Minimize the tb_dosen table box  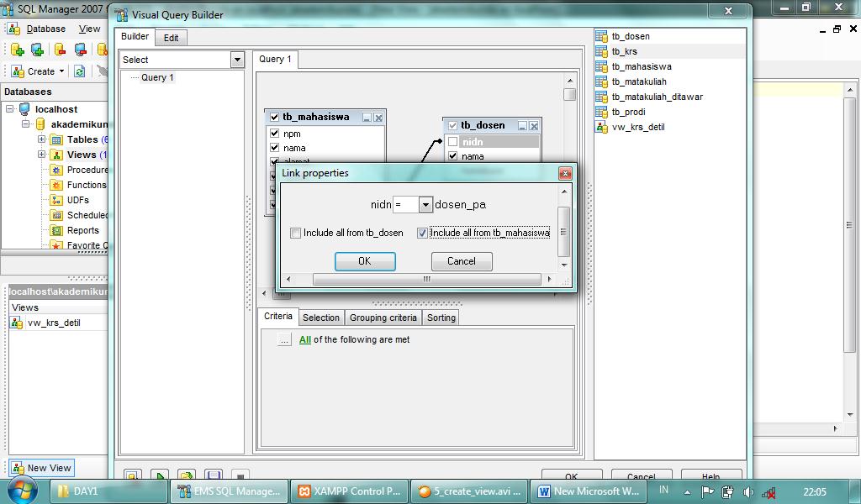click(522, 126)
